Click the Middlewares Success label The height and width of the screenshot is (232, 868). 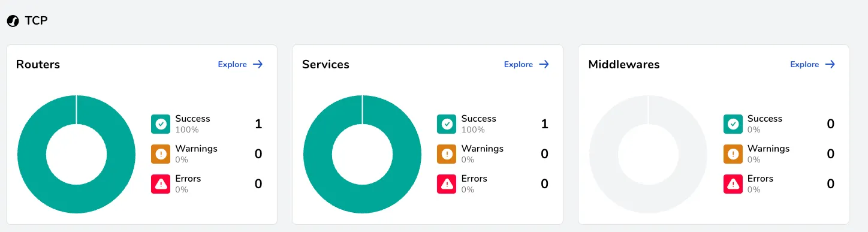[x=765, y=119]
